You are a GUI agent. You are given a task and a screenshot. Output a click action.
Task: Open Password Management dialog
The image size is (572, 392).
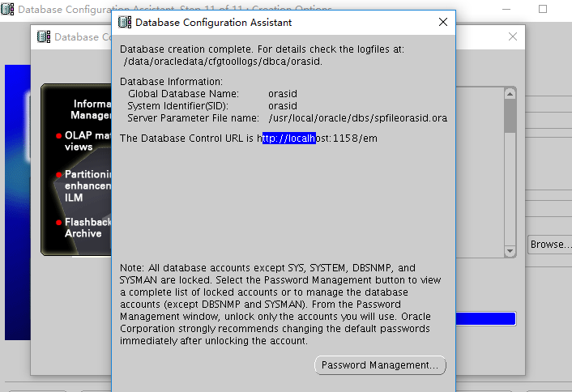tap(380, 365)
